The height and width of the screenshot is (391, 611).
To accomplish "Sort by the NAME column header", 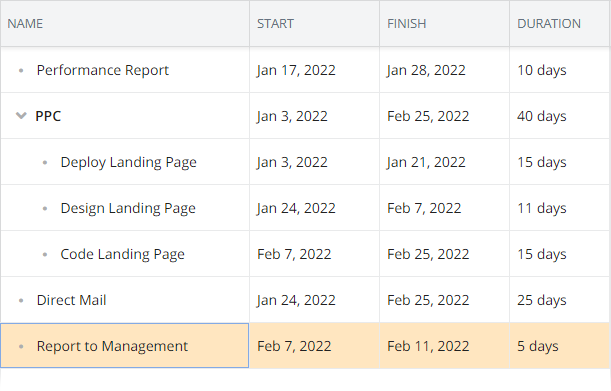I will click(25, 24).
